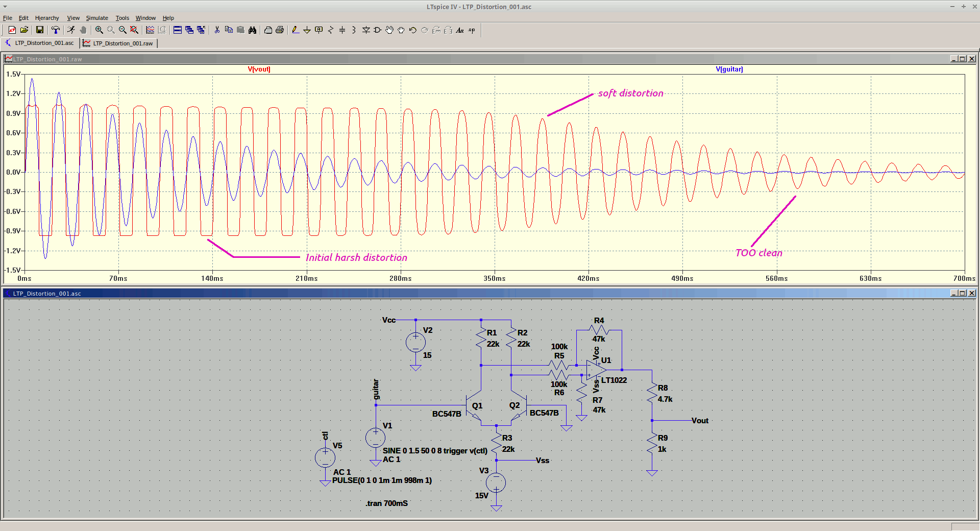Click the 'TOO clean' annotation text
The image size is (980, 531).
click(758, 253)
